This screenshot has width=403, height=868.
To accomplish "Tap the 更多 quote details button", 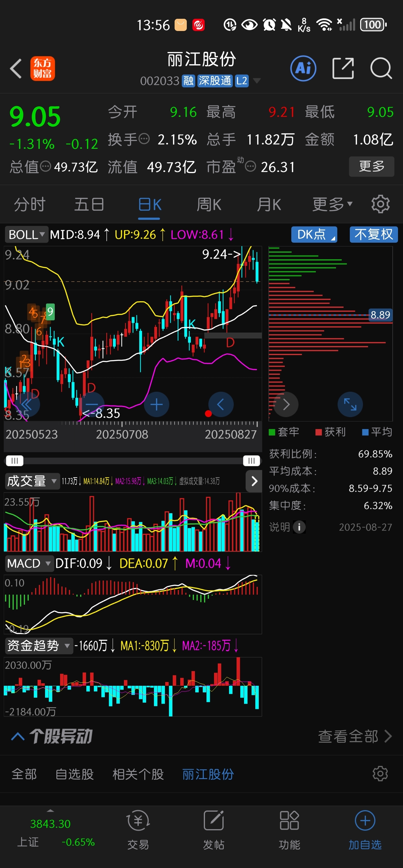I will pos(371,166).
